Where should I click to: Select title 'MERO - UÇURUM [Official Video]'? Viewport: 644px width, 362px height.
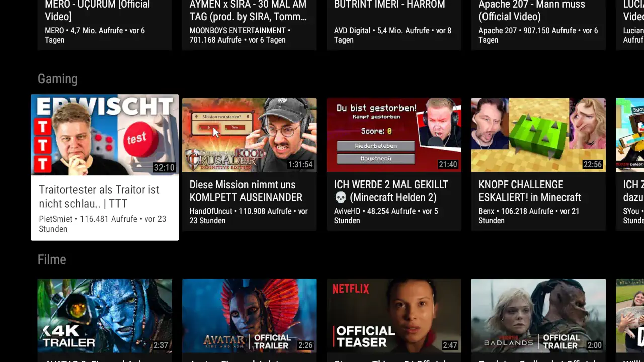point(97,11)
